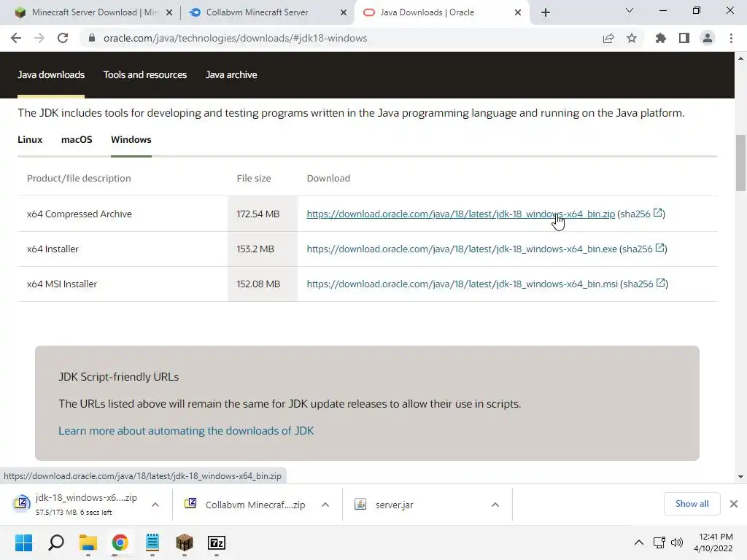Show hidden system tray icons
The height and width of the screenshot is (560, 747).
click(x=639, y=542)
